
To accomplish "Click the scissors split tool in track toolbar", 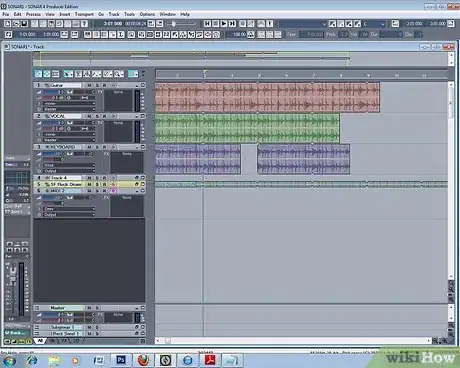I will coord(78,74).
